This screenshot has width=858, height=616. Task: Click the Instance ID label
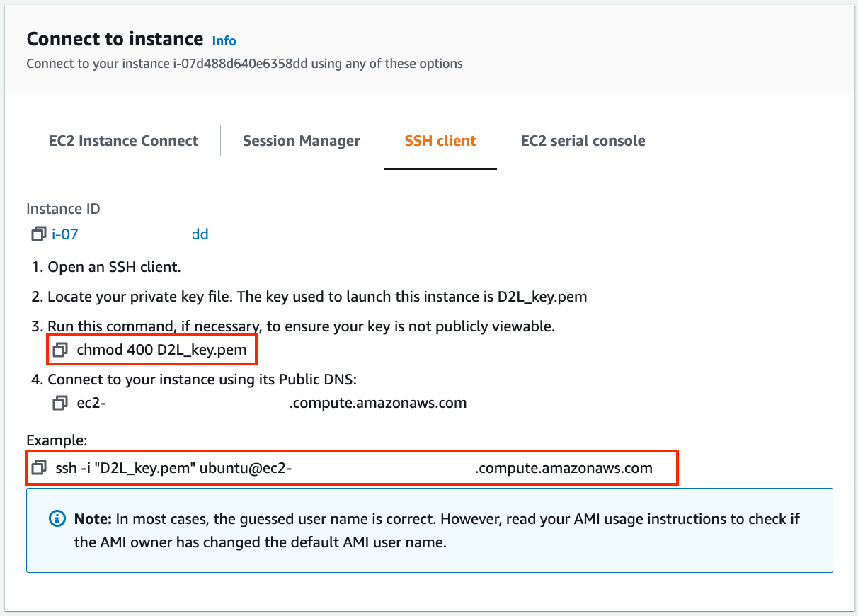click(63, 209)
